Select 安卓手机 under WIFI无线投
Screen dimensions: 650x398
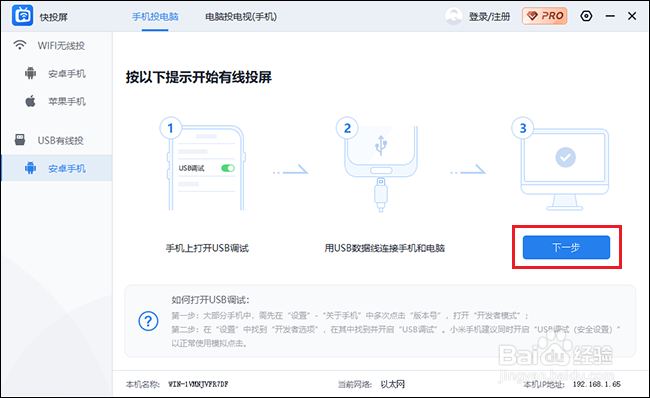[x=67, y=74]
